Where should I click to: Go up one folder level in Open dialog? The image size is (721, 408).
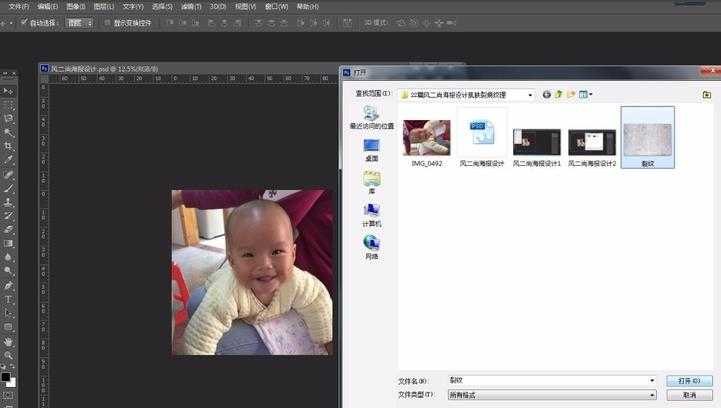click(x=559, y=94)
